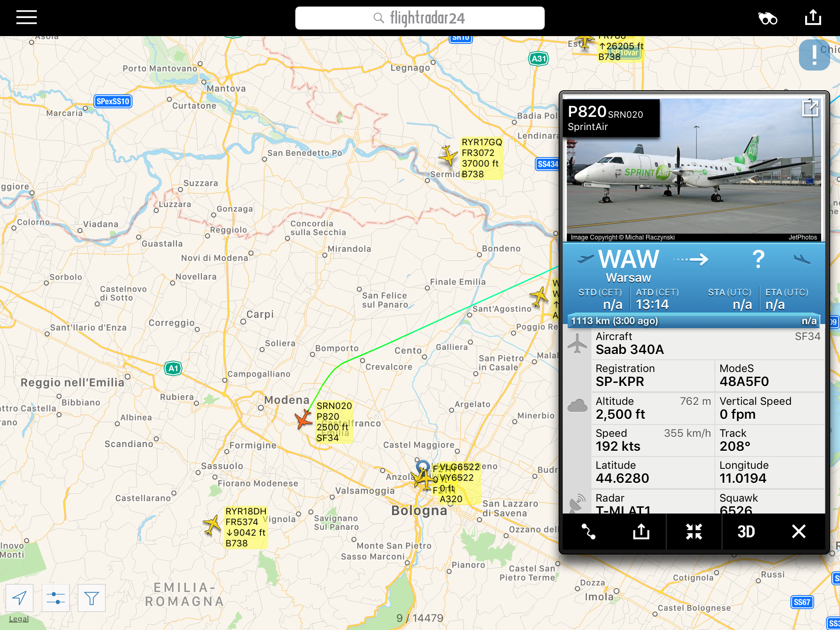Show flight route icon in panel
Viewport: 840px width, 630px height.
click(588, 532)
